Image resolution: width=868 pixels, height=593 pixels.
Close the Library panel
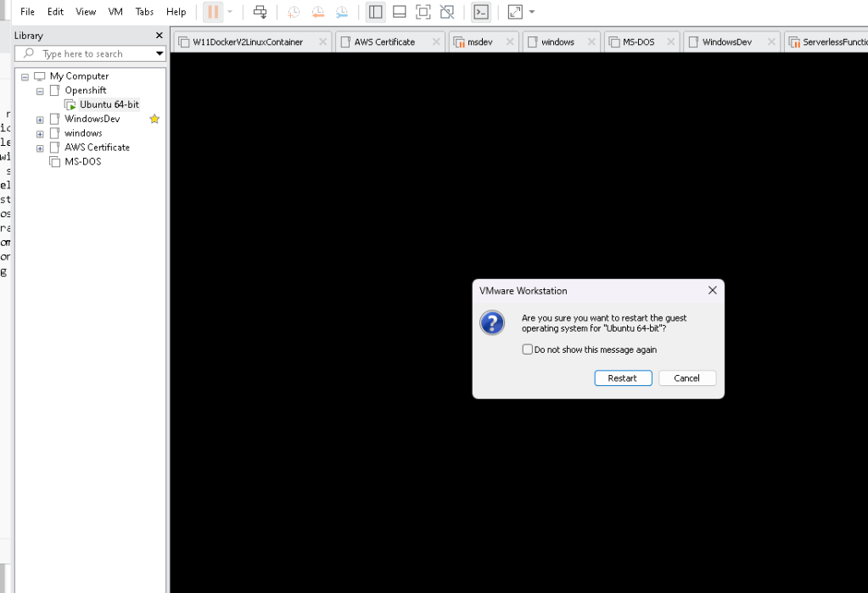click(160, 36)
